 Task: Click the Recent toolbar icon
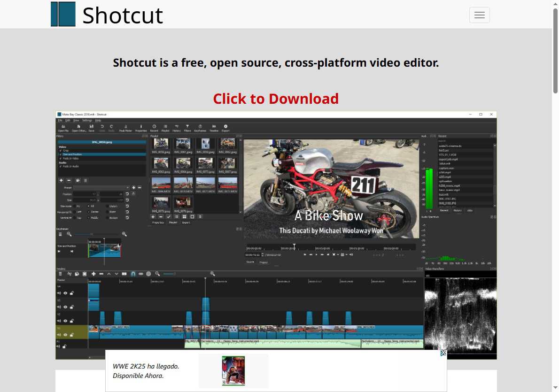[x=154, y=128]
